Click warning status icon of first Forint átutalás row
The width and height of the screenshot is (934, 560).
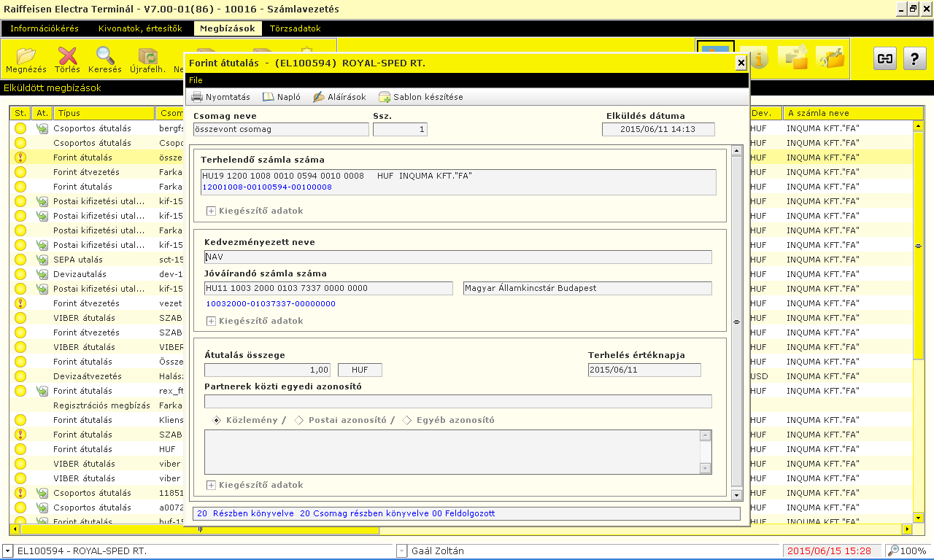click(x=20, y=157)
